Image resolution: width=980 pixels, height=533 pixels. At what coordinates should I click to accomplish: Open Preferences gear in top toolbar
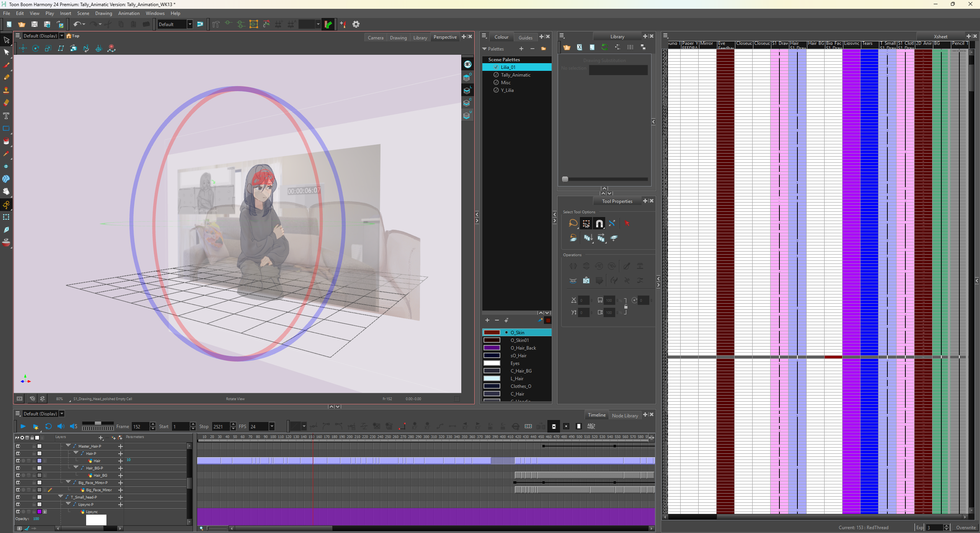tap(356, 24)
